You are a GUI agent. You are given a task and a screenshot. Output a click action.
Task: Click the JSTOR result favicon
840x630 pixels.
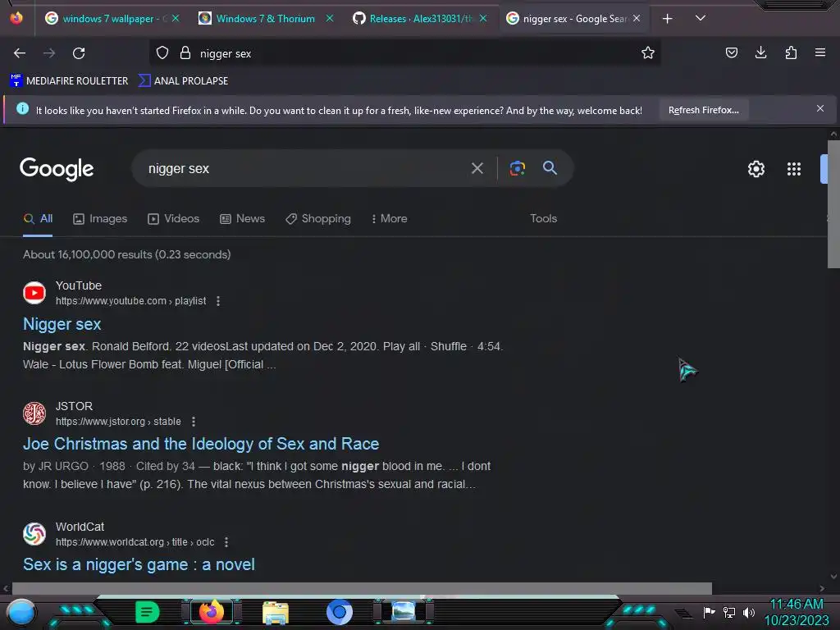[34, 413]
